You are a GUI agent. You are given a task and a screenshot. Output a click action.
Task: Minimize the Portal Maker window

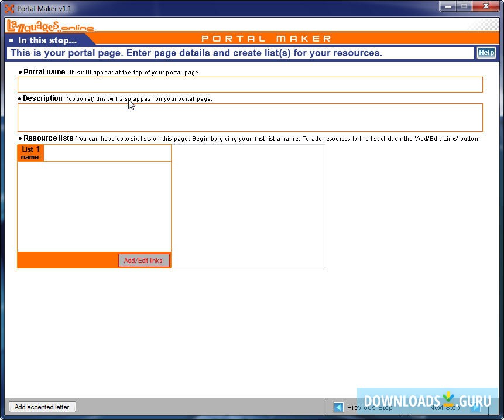[x=448, y=6]
